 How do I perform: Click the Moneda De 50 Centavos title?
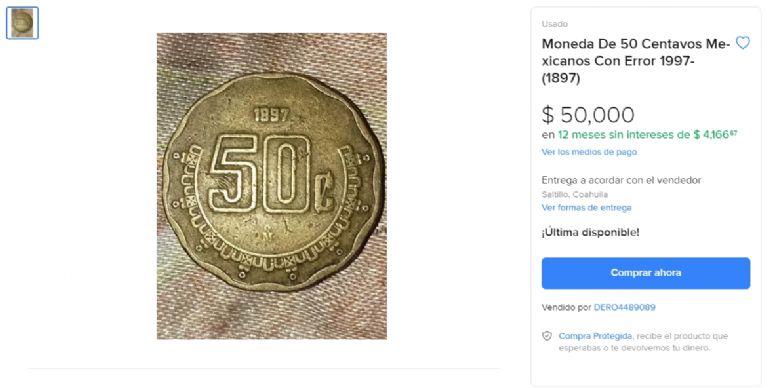(x=636, y=61)
